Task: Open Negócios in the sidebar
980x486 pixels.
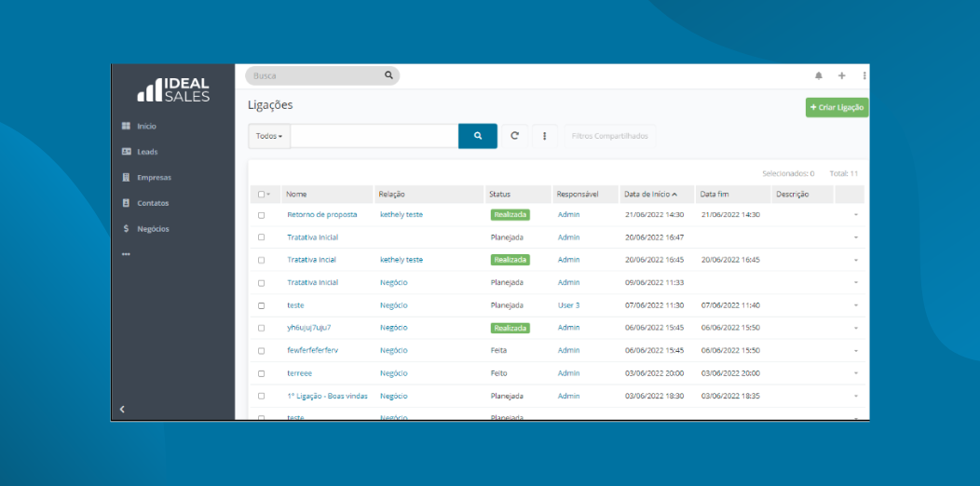Action: pos(153,229)
